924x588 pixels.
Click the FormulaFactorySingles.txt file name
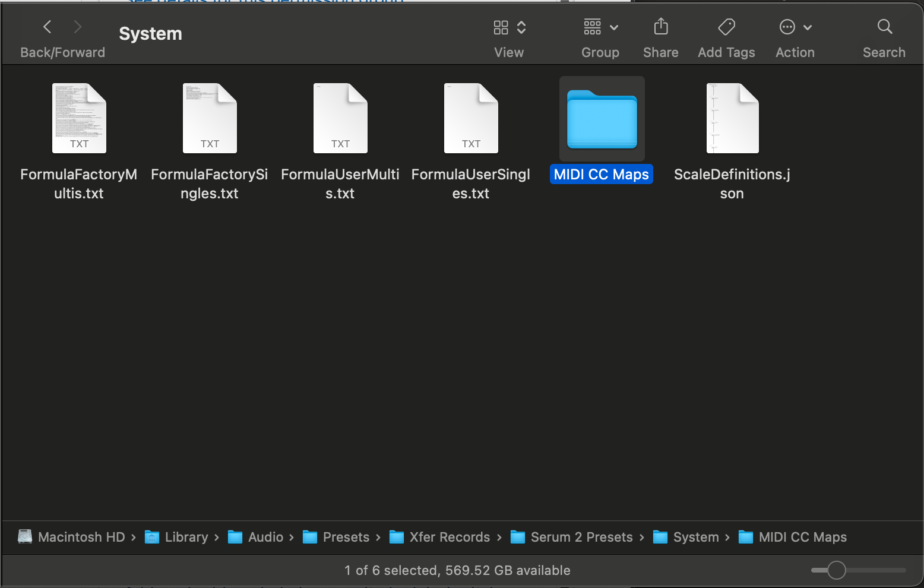[x=210, y=184]
